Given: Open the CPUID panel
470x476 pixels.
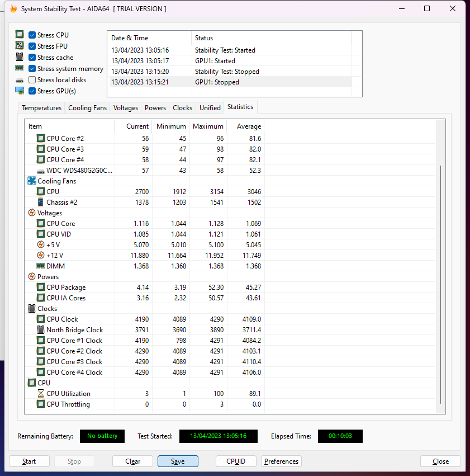Looking at the screenshot, I should [x=236, y=461].
